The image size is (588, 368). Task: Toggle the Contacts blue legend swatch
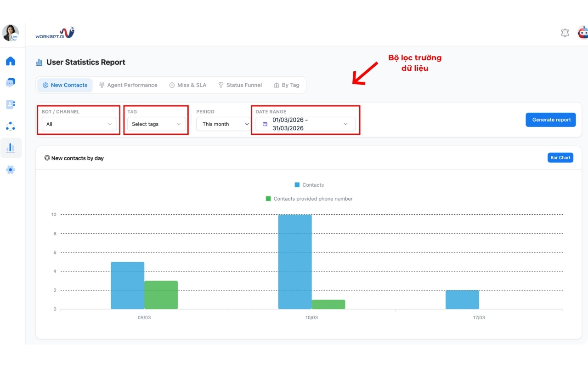[297, 185]
